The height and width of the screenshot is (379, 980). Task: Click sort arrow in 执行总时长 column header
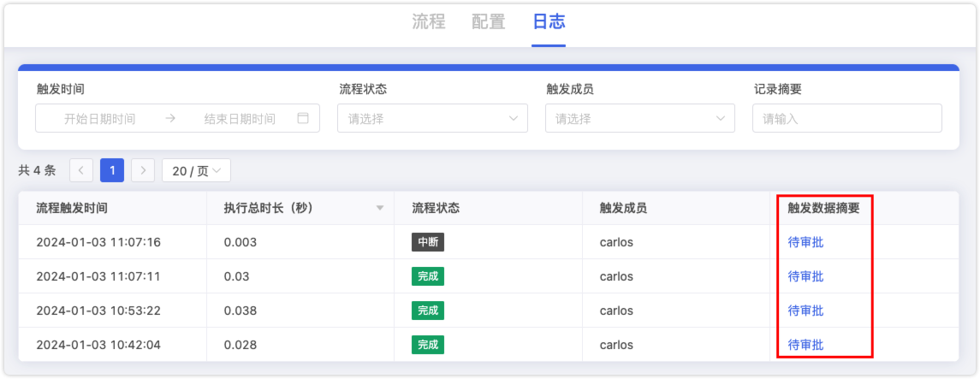(379, 209)
